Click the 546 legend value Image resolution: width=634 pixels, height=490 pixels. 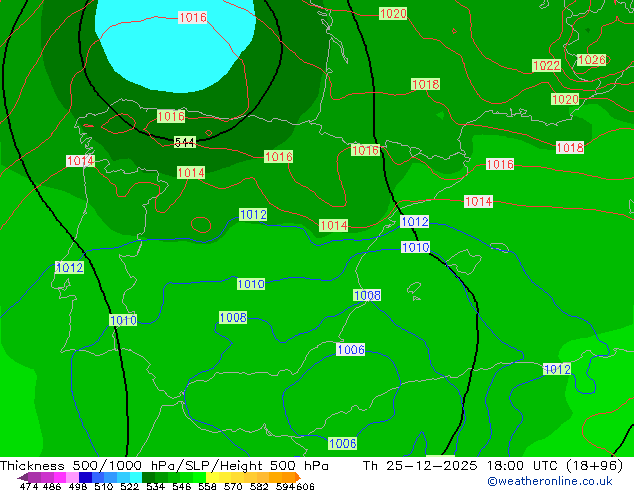click(182, 486)
